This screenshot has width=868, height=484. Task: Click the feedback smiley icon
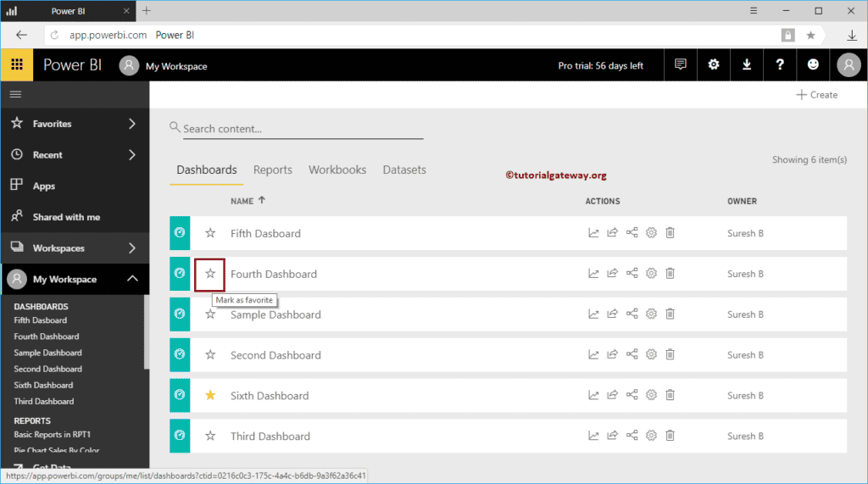click(813, 64)
